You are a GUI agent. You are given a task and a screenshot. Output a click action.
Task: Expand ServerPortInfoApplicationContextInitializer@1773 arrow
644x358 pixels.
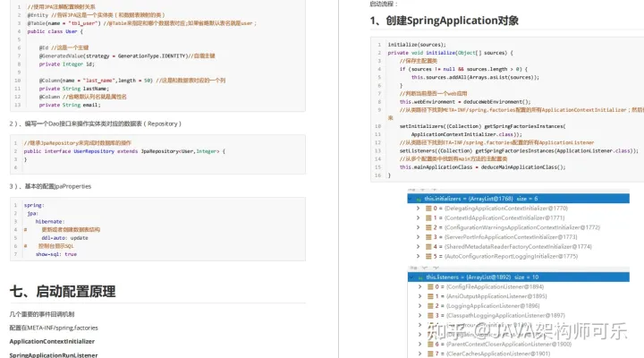click(418, 237)
